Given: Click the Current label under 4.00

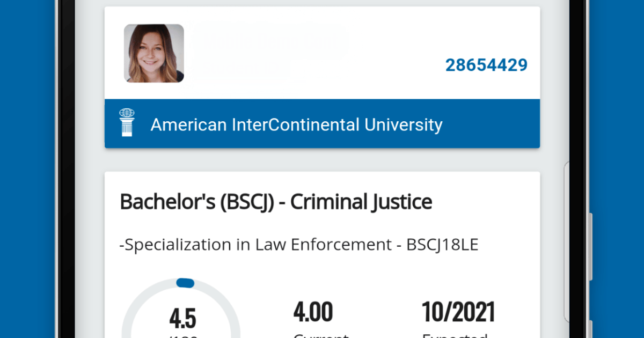Looking at the screenshot, I should click(320, 335).
